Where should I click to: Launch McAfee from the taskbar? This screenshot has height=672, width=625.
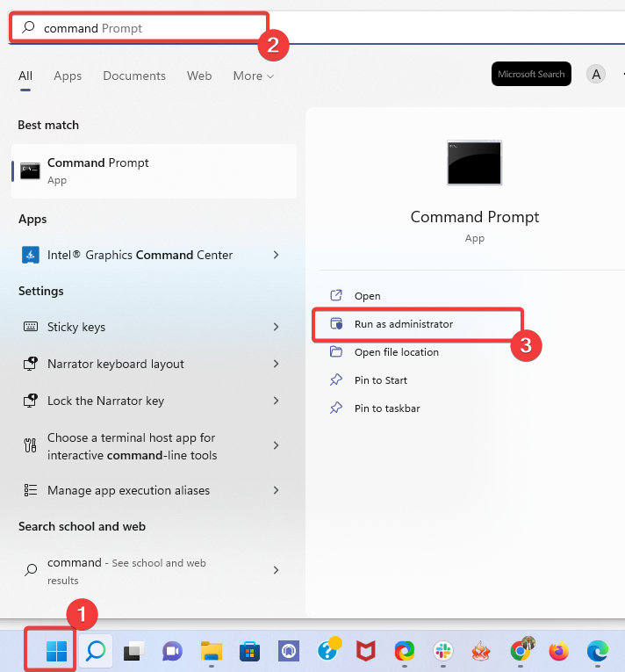366,652
